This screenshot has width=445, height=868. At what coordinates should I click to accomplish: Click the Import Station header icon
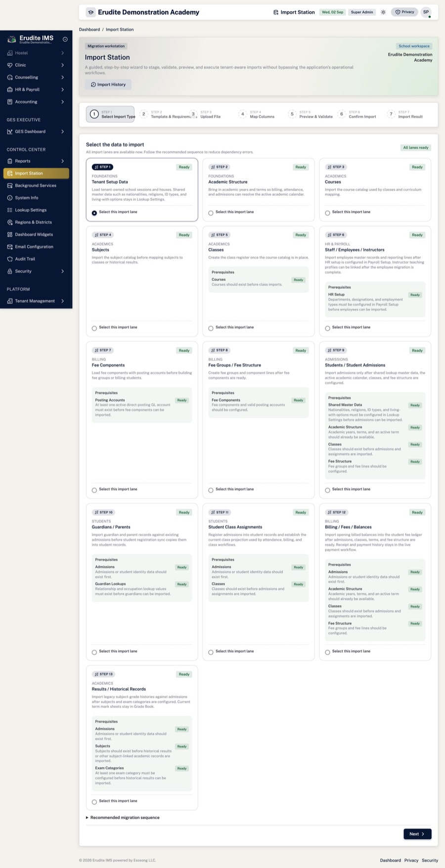pos(276,12)
